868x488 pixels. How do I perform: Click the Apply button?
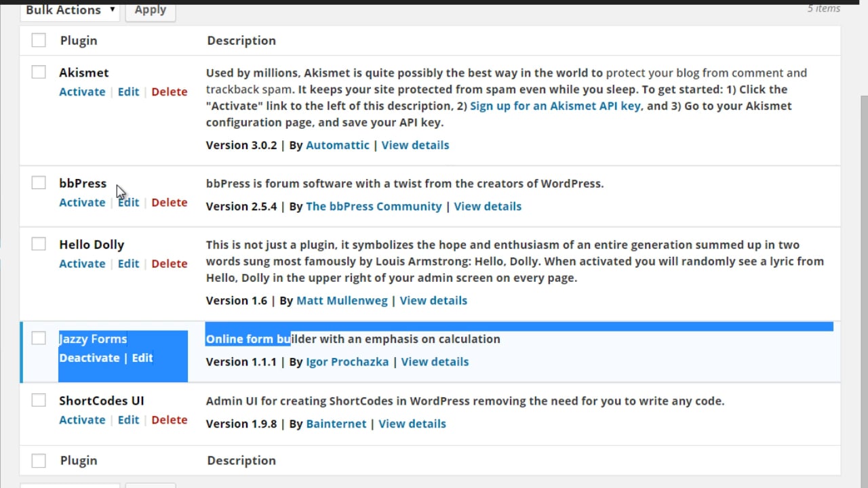(150, 9)
